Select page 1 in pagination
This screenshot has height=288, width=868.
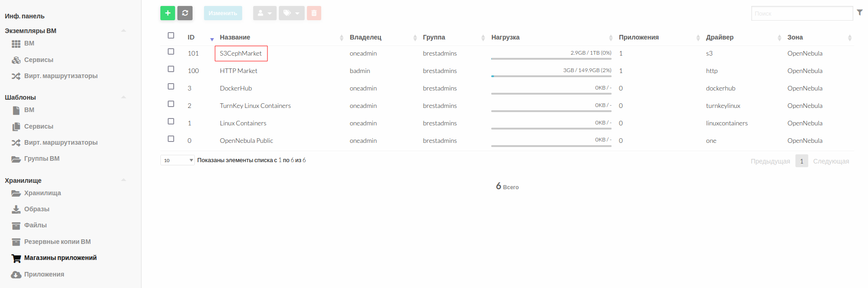click(x=802, y=161)
